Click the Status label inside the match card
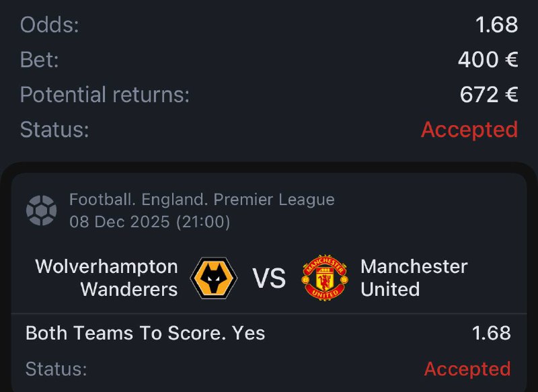This screenshot has height=392, width=538. tap(56, 368)
